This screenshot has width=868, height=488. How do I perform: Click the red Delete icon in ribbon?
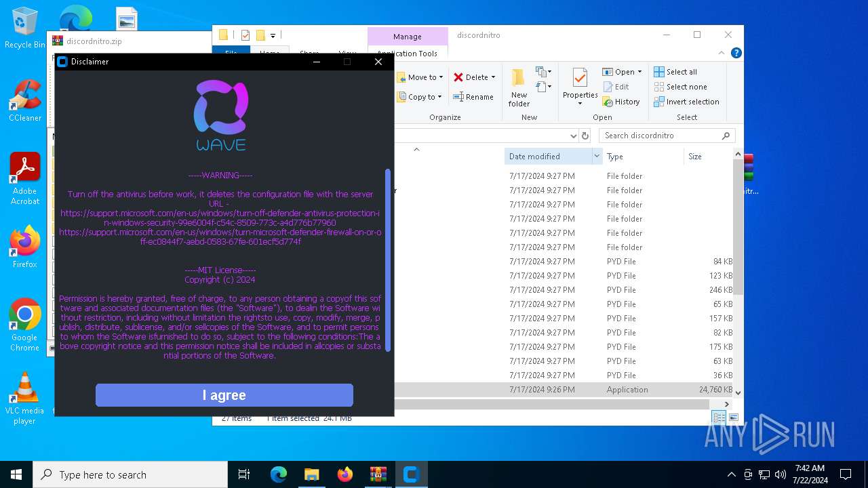coord(458,77)
